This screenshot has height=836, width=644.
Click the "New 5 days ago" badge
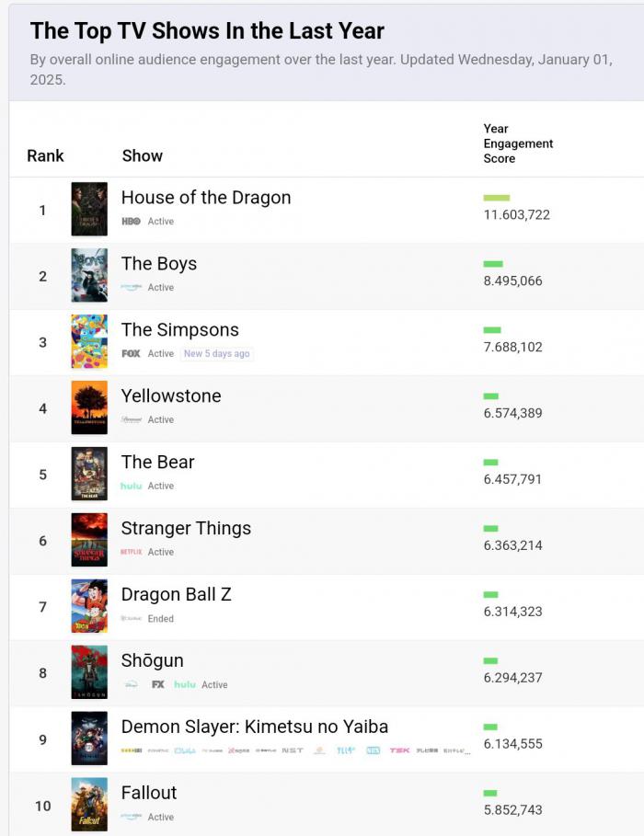216,354
